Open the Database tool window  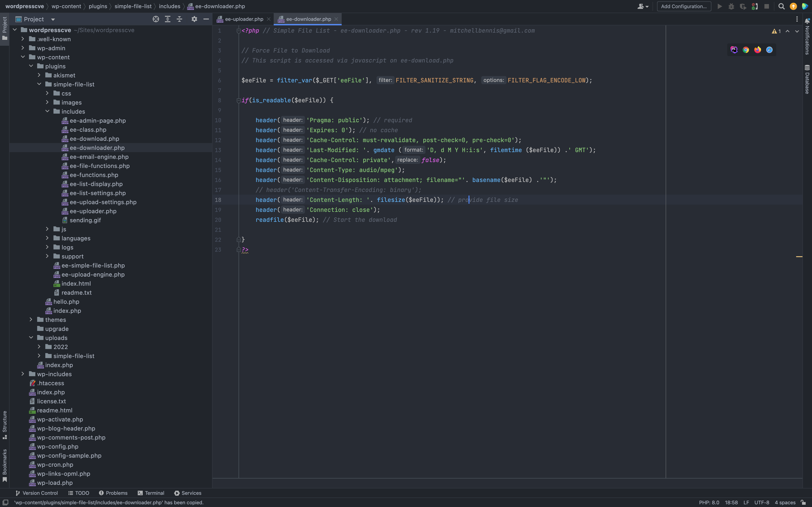807,79
